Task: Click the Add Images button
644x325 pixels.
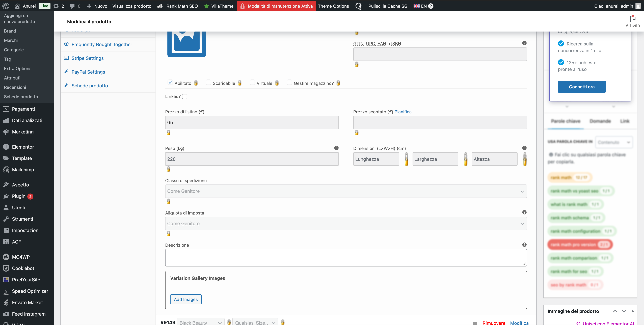Action: pyautogui.click(x=186, y=299)
